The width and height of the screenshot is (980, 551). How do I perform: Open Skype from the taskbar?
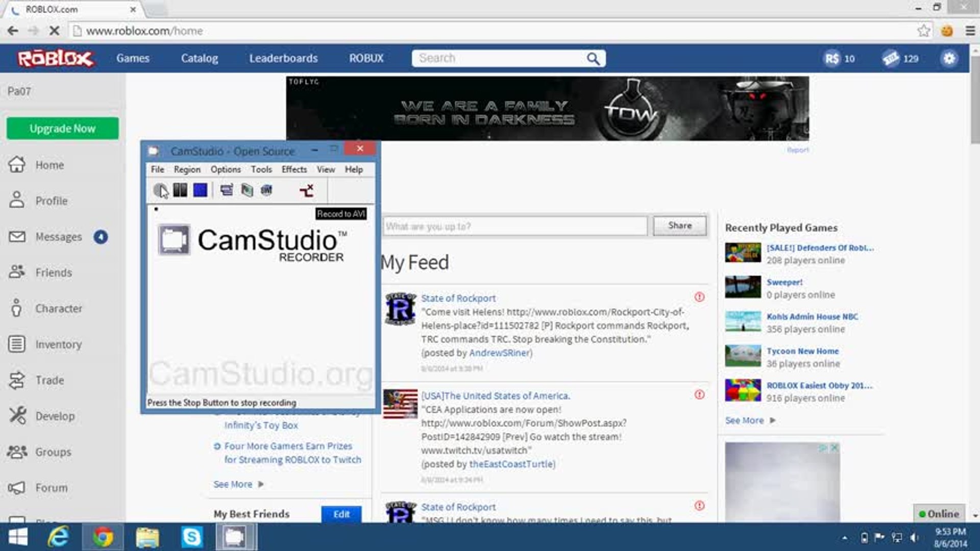(192, 537)
